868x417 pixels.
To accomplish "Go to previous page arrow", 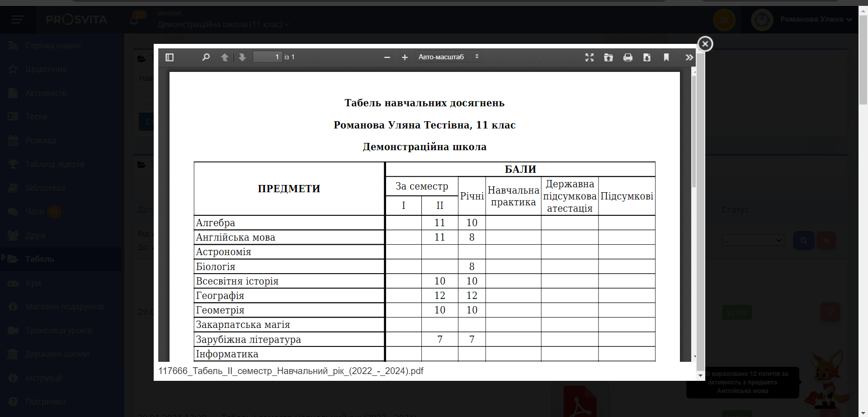I will 225,57.
